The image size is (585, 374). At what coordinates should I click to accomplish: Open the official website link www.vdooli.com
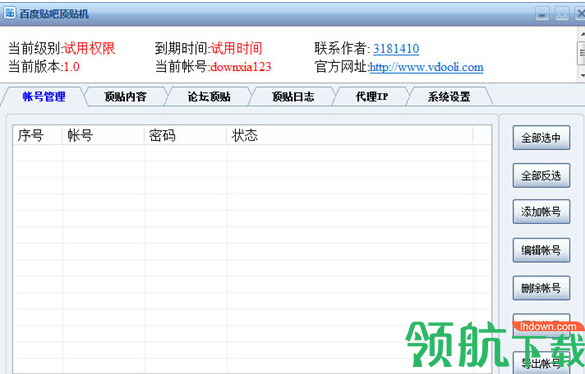426,67
